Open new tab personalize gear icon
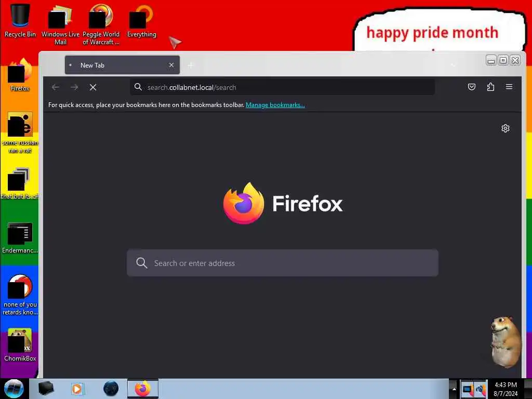This screenshot has height=399, width=532. coord(505,128)
